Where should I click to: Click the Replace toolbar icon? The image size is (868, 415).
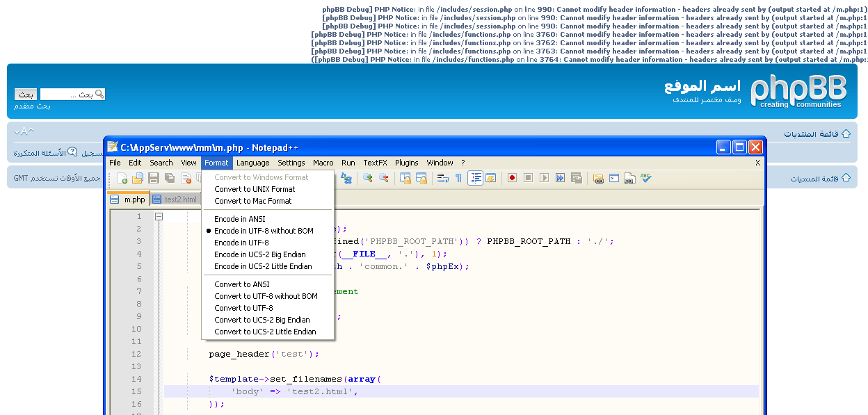tap(346, 179)
